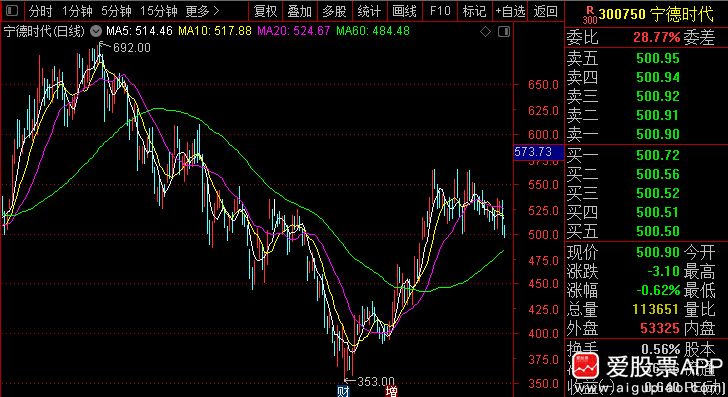This screenshot has width=728, height=397.
Task: Click MA5: 514.46 indicator label
Action: (139, 32)
